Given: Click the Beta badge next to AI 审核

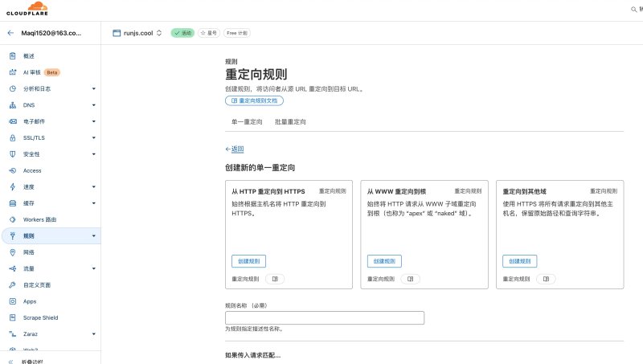Looking at the screenshot, I should click(x=52, y=72).
